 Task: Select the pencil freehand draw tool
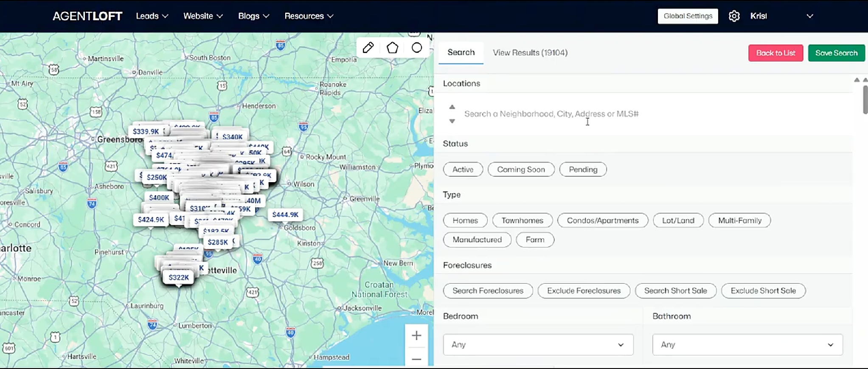pos(368,48)
